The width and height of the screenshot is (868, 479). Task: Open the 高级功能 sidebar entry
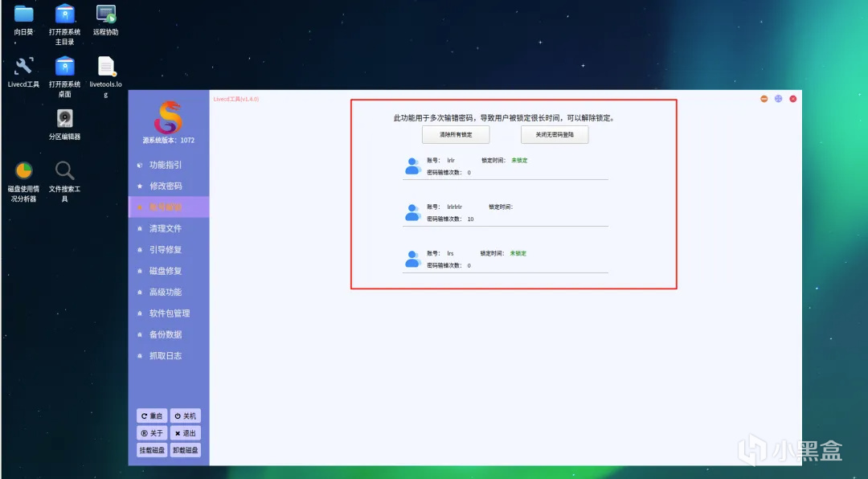click(x=168, y=292)
